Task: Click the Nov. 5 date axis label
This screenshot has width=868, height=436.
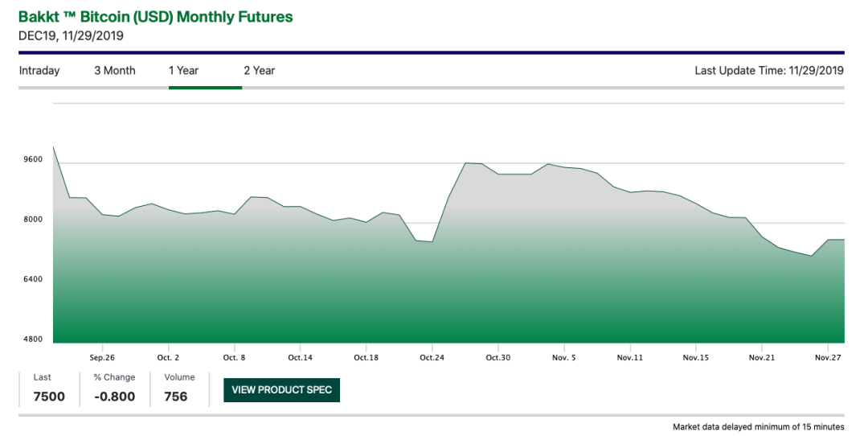Action: pos(564,358)
